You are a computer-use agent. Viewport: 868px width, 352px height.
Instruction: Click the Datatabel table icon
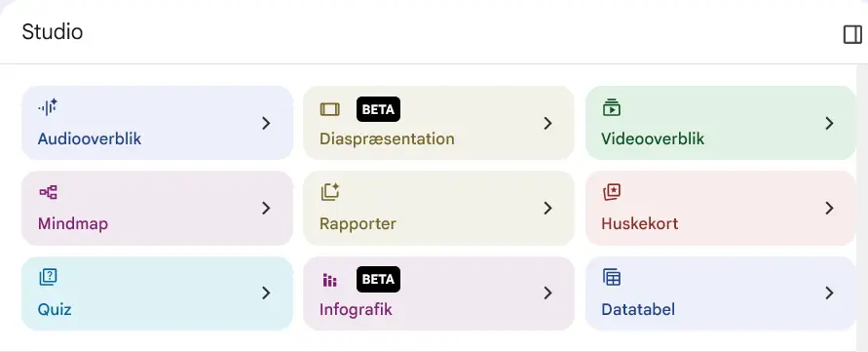point(612,277)
